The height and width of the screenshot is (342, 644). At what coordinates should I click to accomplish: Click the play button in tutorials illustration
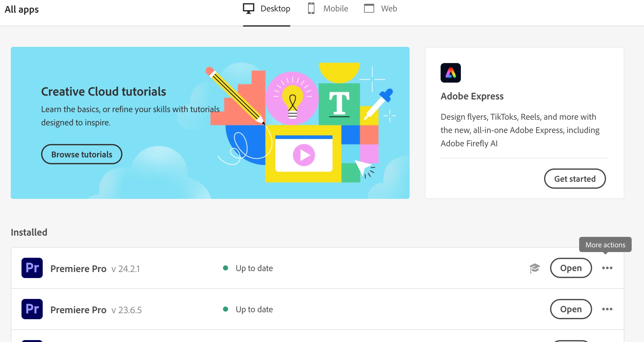[x=304, y=155]
